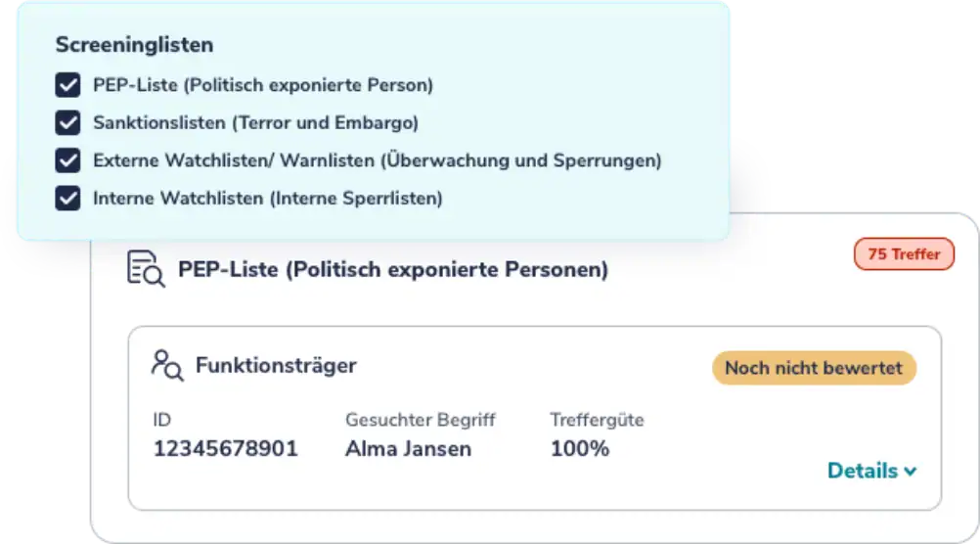
Task: Click the Externe Watchlisten/ Warnlisten label
Action: 377,160
